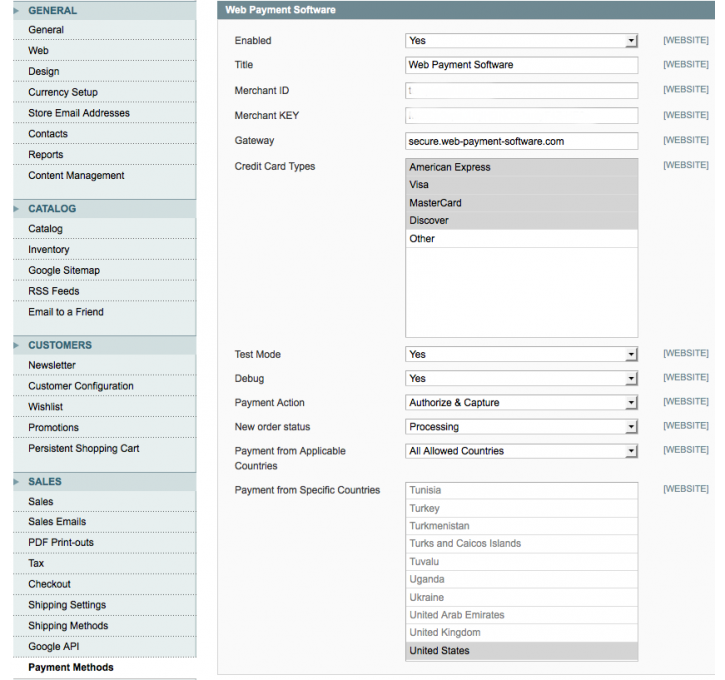Image resolution: width=725 pixels, height=680 pixels.
Task: Open Currency Setup tab
Action: point(104,92)
